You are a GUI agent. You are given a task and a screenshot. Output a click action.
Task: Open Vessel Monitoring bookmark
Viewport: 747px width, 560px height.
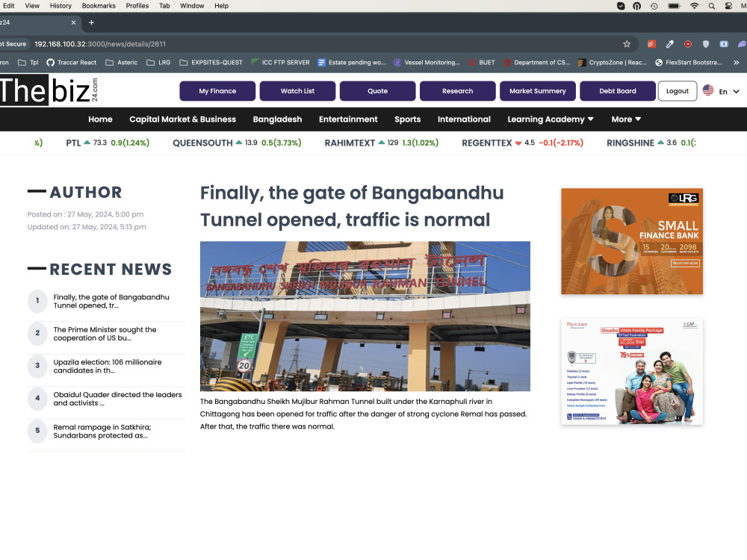[x=427, y=63]
